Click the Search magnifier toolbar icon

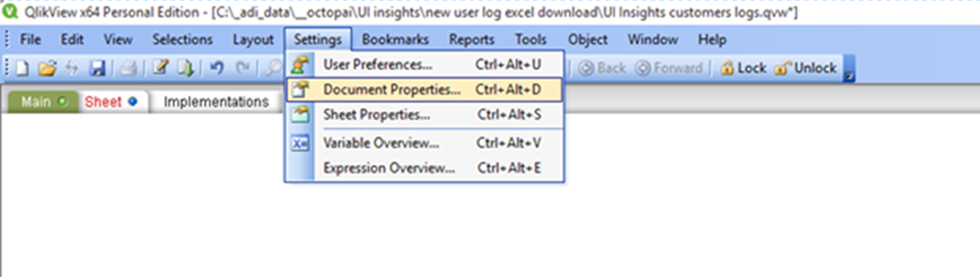pos(272,69)
